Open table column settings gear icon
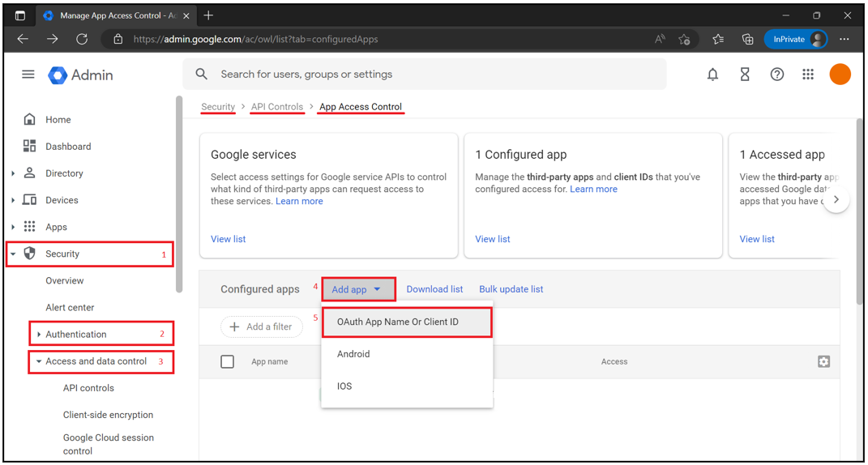This screenshot has height=465, width=868. [823, 361]
